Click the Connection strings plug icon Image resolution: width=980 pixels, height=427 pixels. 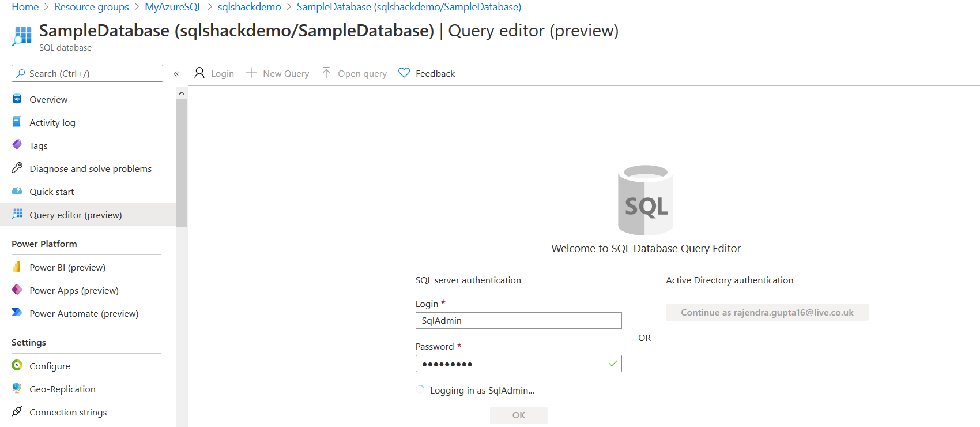click(17, 411)
